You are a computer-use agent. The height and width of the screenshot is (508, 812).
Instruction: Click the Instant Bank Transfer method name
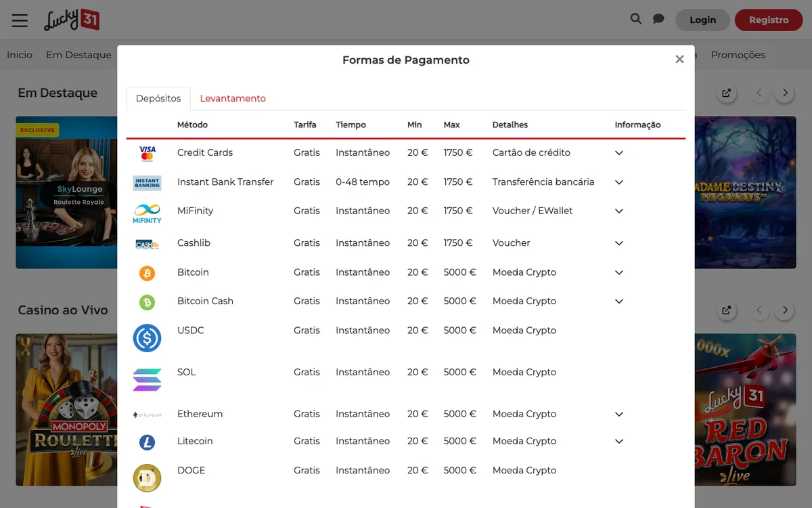225,182
